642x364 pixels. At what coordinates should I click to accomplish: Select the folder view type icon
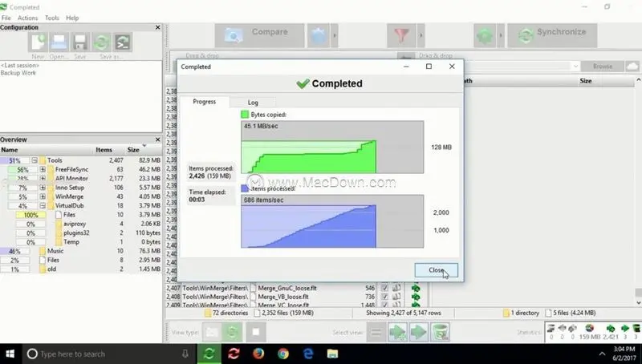tap(212, 332)
